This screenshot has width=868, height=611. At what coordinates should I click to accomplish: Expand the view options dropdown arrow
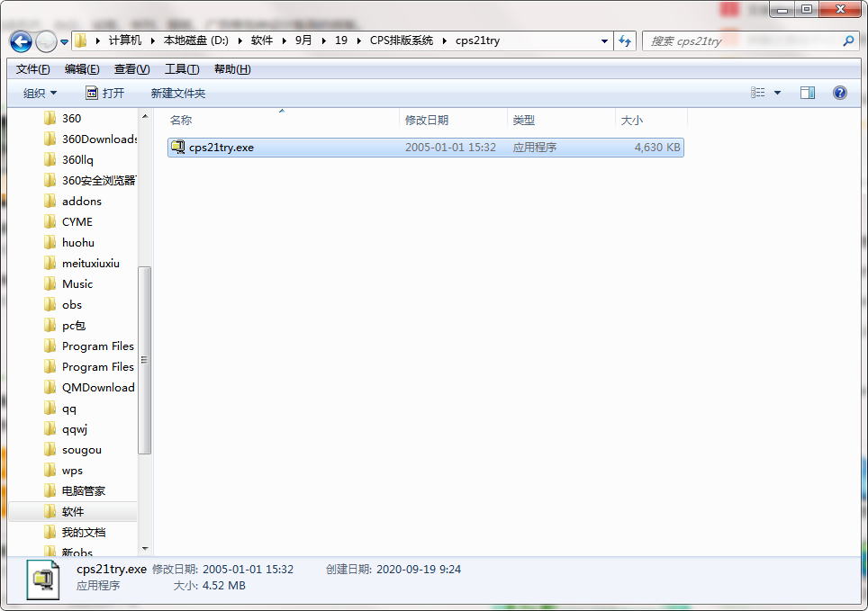point(778,93)
